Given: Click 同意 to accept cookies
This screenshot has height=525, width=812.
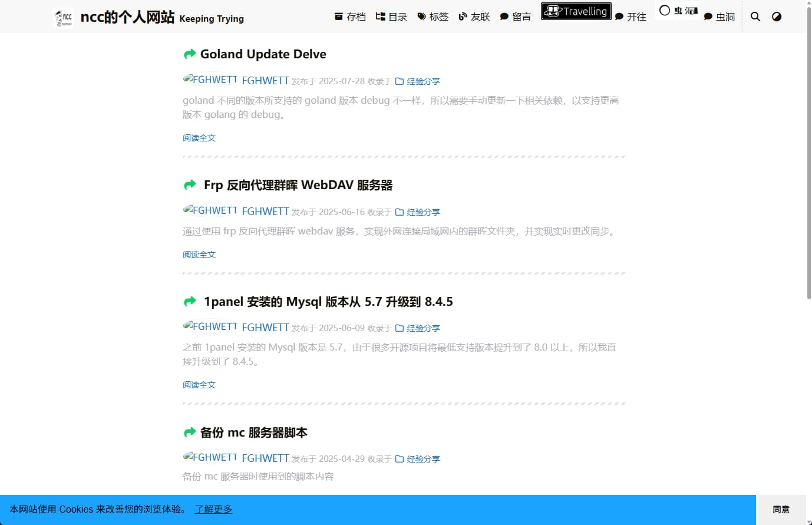Looking at the screenshot, I should coord(781,510).
